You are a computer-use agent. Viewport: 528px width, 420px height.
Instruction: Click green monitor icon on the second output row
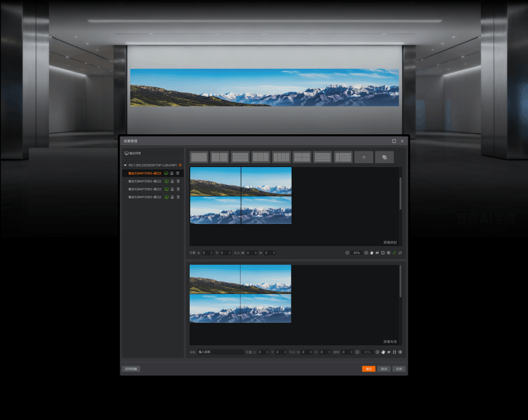pos(166,181)
